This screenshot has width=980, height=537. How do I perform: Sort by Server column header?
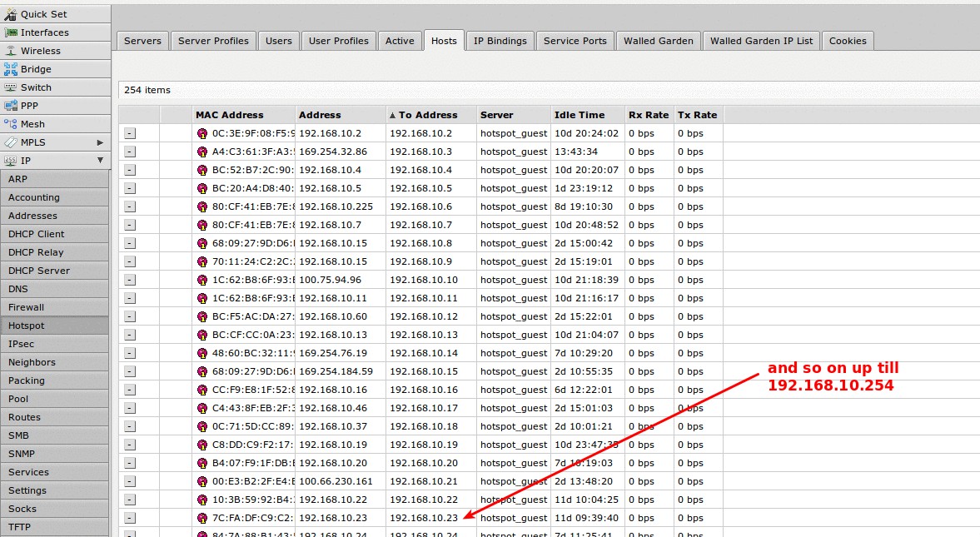point(514,115)
